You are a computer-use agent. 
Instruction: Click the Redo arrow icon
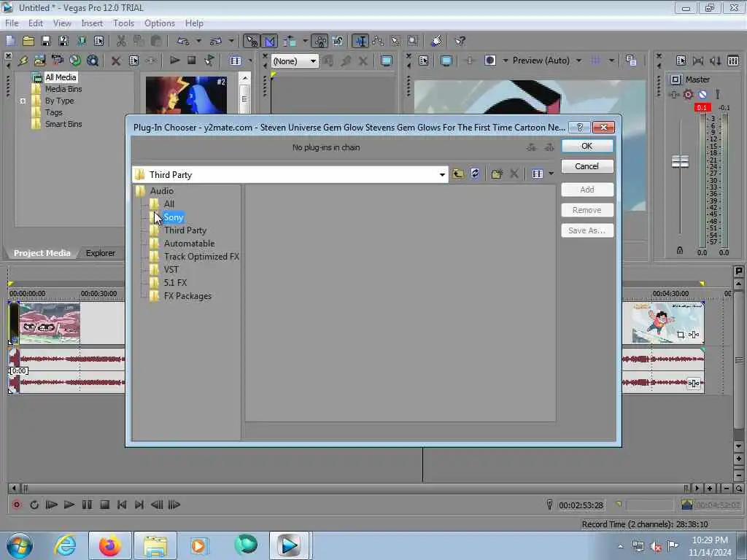pyautogui.click(x=216, y=42)
